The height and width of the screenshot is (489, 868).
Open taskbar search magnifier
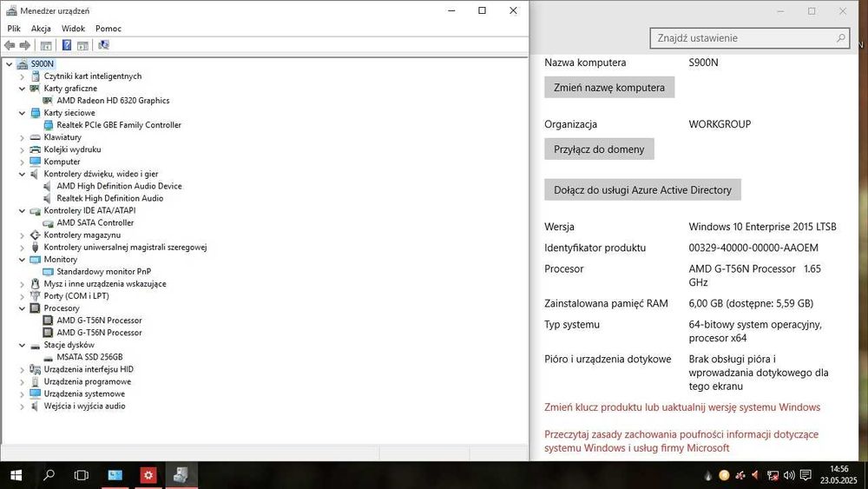point(49,475)
